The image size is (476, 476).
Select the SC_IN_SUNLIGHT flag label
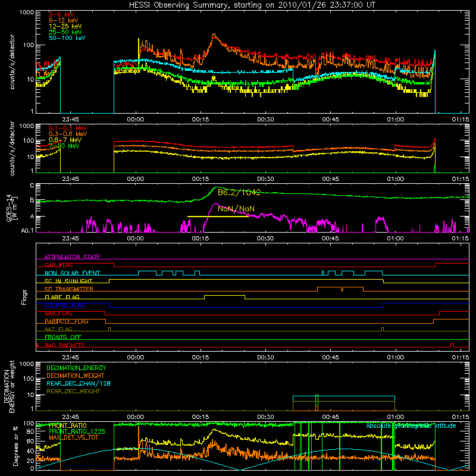click(68, 281)
